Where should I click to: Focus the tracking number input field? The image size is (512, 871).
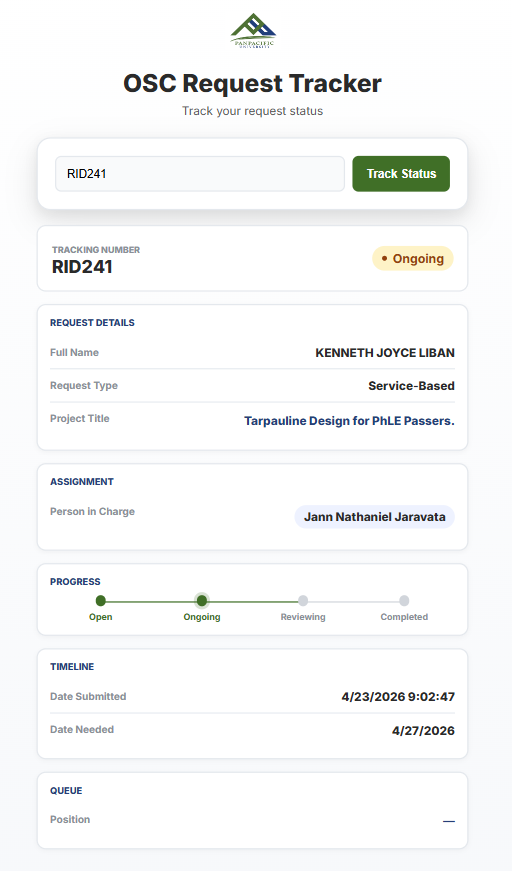200,174
